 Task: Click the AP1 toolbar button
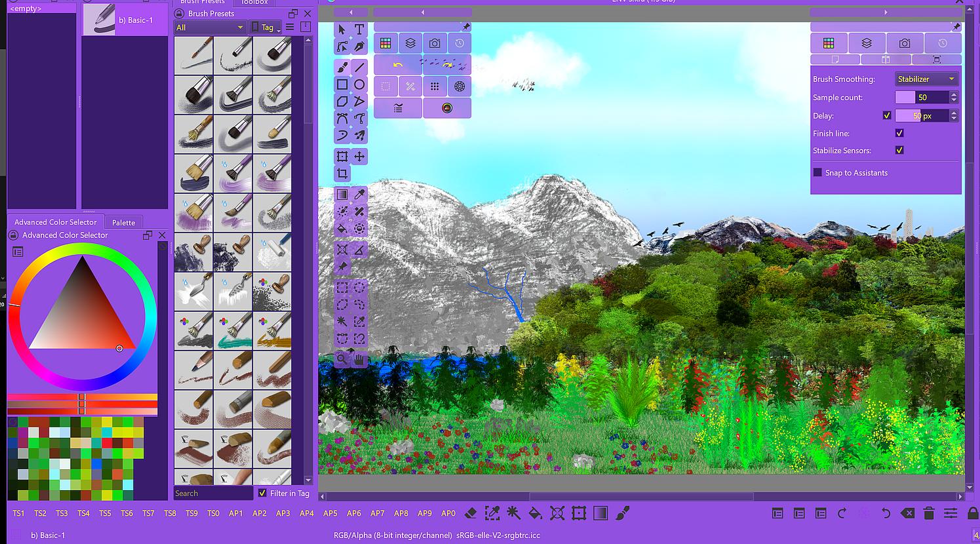(x=236, y=513)
